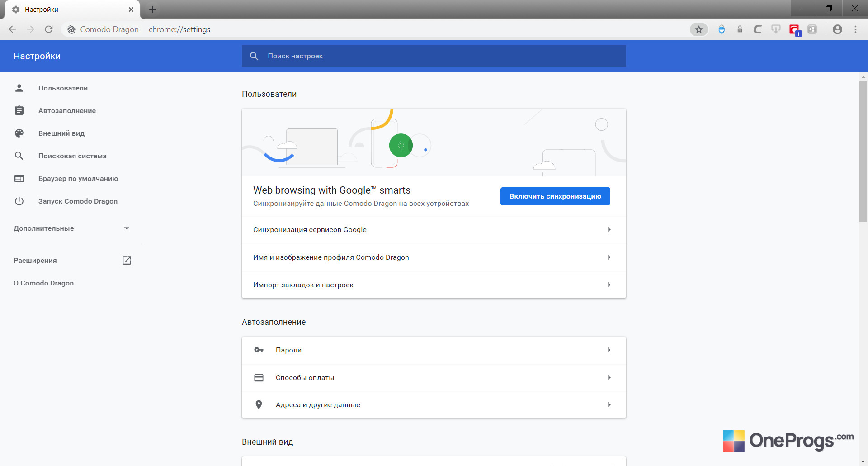The image size is (868, 466).
Task: Go back to the previous page
Action: coord(13,29)
